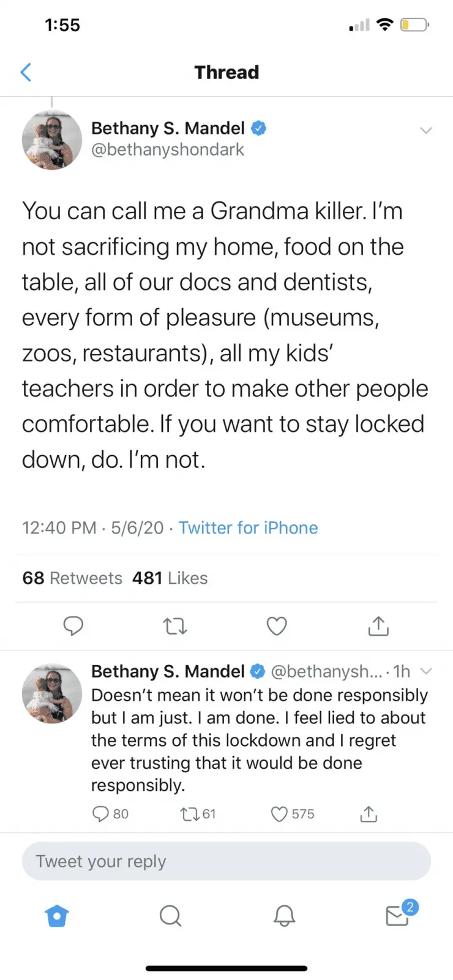
Task: Share the main tweet via upload icon
Action: [378, 626]
